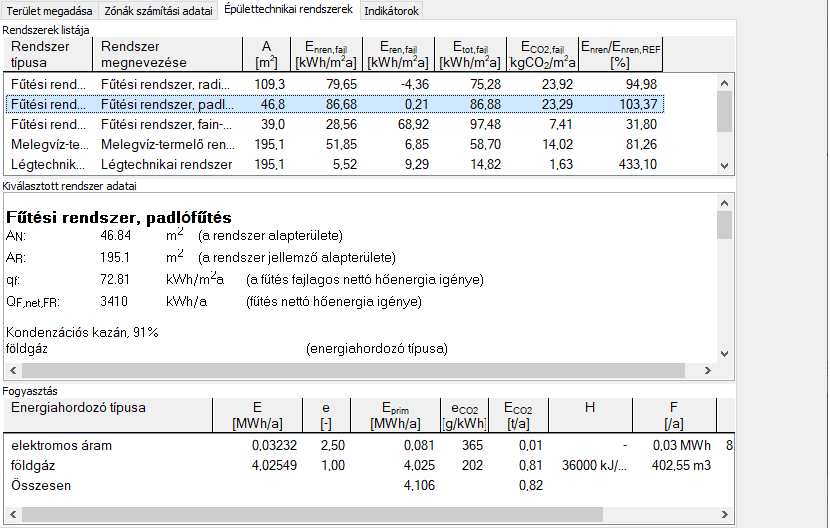Click the 4,02549 energy value
830x528 pixels.
(274, 466)
